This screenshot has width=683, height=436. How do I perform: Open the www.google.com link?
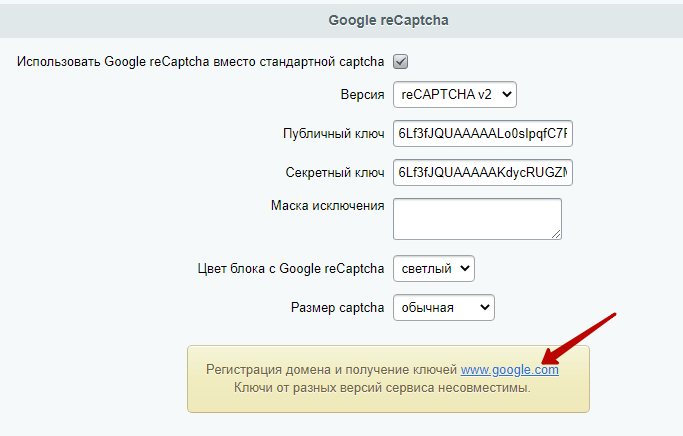pos(510,370)
